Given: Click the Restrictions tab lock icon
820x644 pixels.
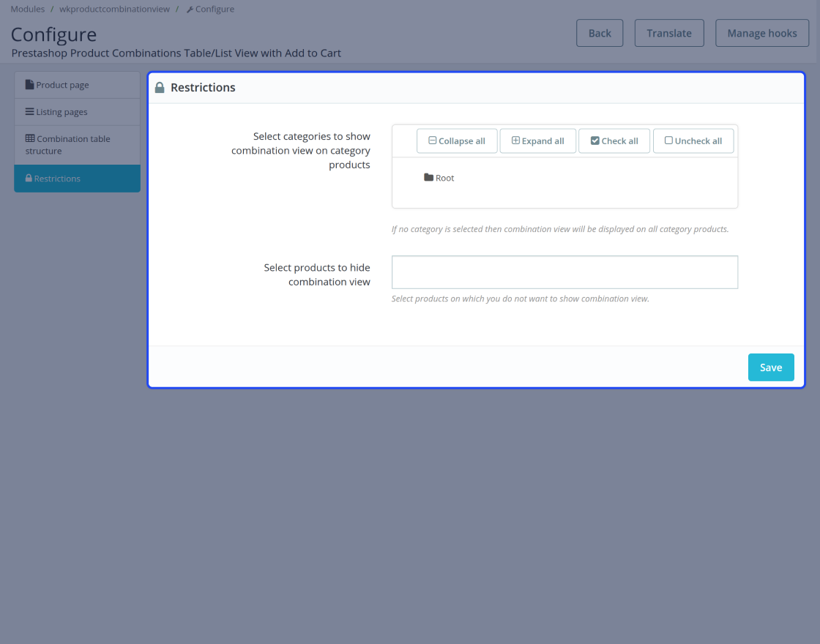Looking at the screenshot, I should coord(29,179).
